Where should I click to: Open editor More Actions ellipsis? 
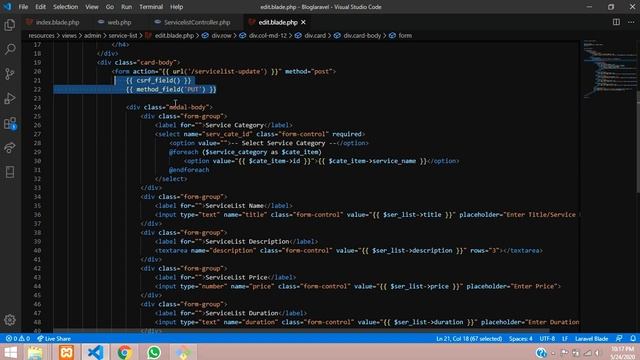[631, 22]
